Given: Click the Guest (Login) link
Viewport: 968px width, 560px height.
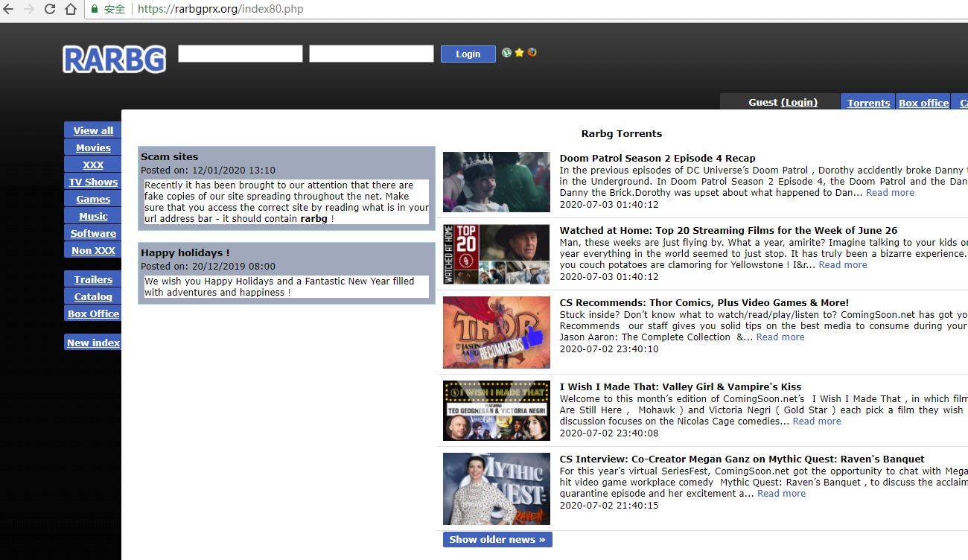Looking at the screenshot, I should (x=798, y=102).
